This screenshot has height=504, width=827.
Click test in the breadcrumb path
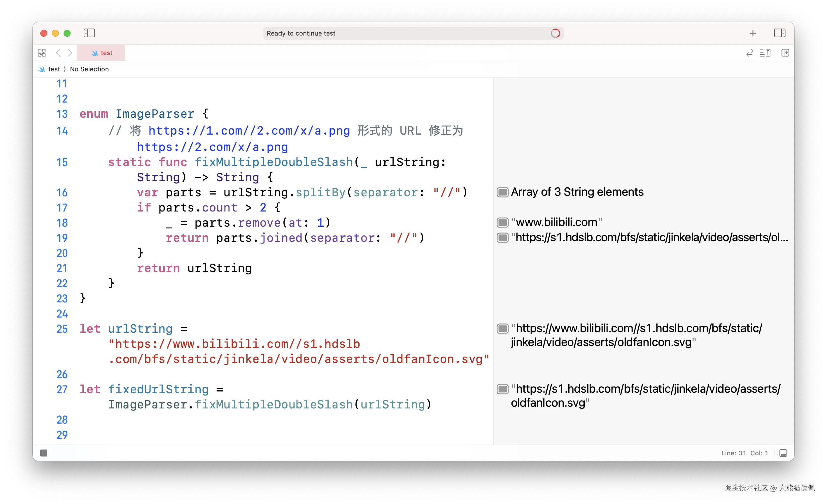pyautogui.click(x=54, y=69)
